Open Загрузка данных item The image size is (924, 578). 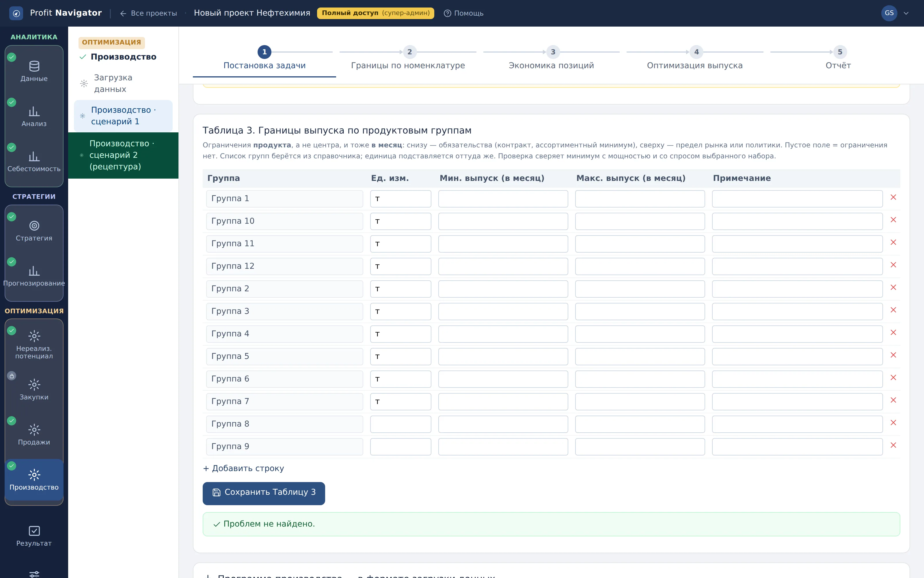point(123,83)
